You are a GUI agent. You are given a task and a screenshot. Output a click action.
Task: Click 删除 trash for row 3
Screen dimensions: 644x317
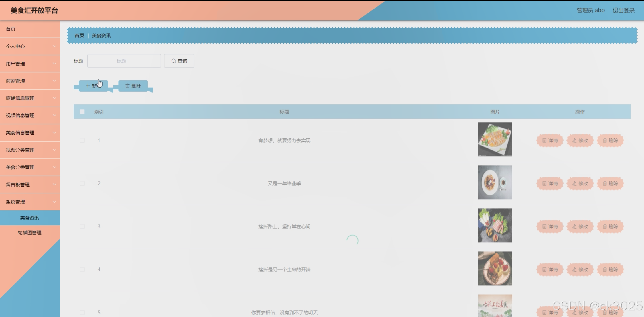(x=610, y=226)
